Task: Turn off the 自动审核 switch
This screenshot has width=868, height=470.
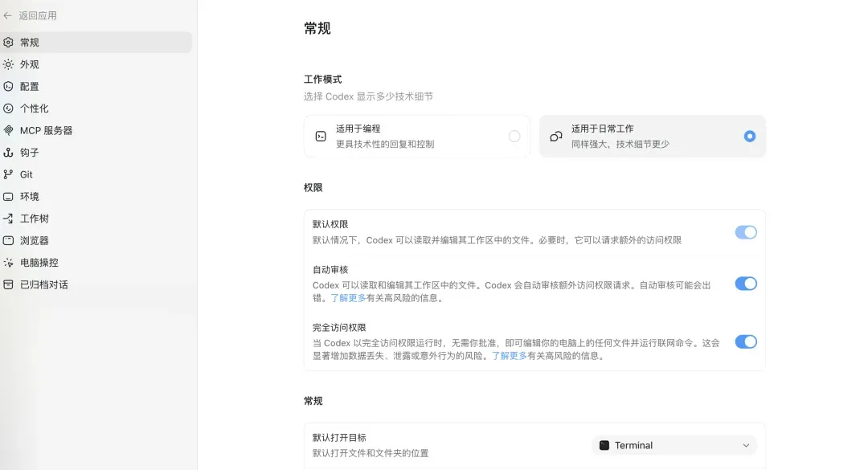Action: click(x=746, y=284)
